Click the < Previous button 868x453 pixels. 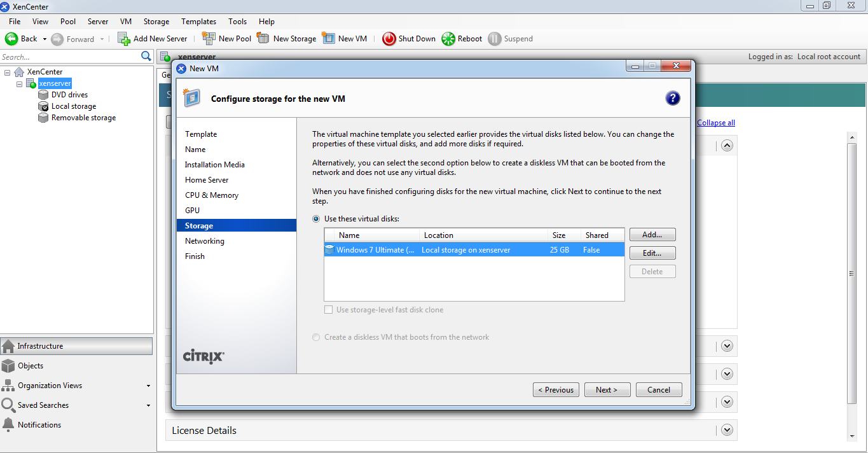click(x=556, y=390)
